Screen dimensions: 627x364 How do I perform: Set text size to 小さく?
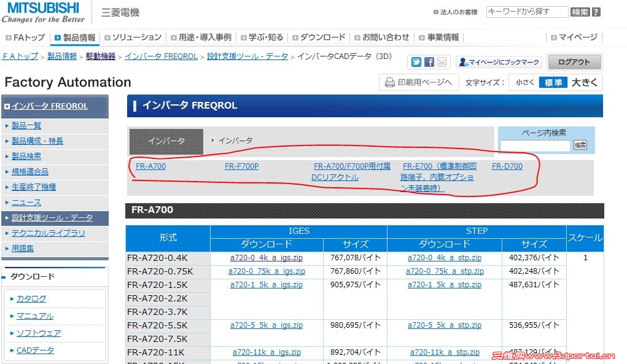point(524,82)
